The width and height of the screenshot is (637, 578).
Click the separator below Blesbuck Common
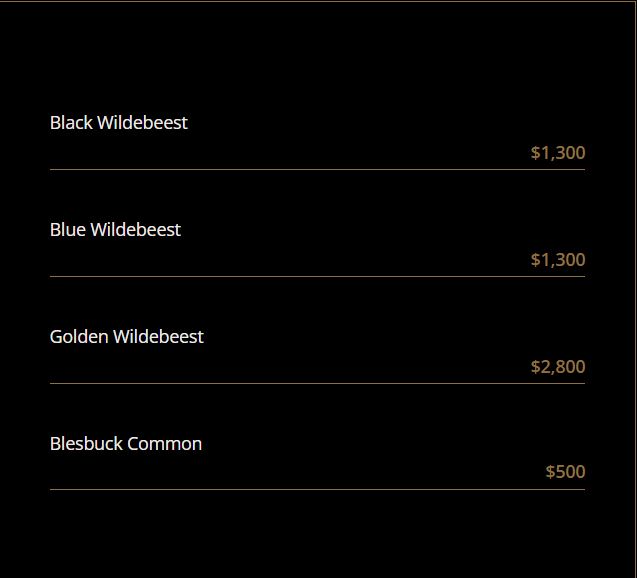(317, 490)
